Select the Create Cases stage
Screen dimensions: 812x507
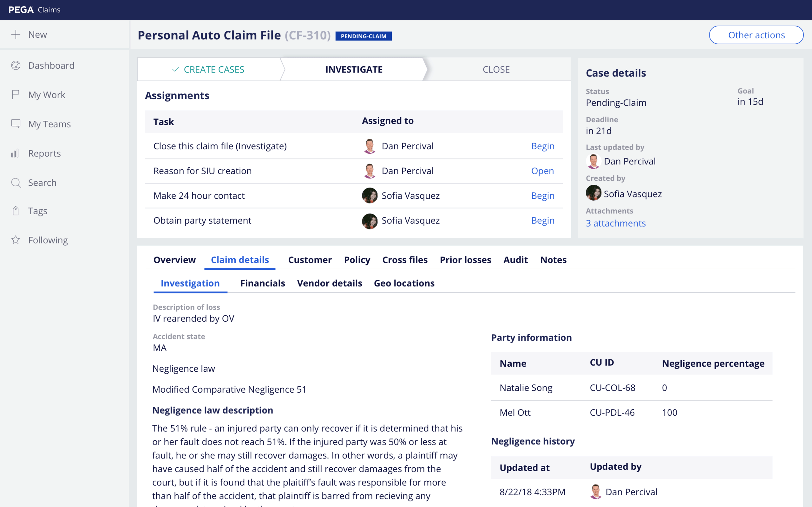tap(209, 69)
